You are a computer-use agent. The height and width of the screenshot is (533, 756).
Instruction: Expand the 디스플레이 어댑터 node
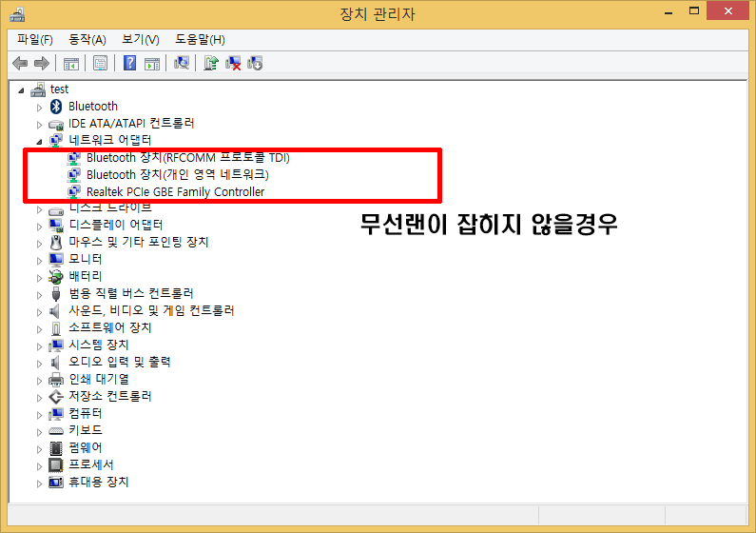click(x=40, y=227)
